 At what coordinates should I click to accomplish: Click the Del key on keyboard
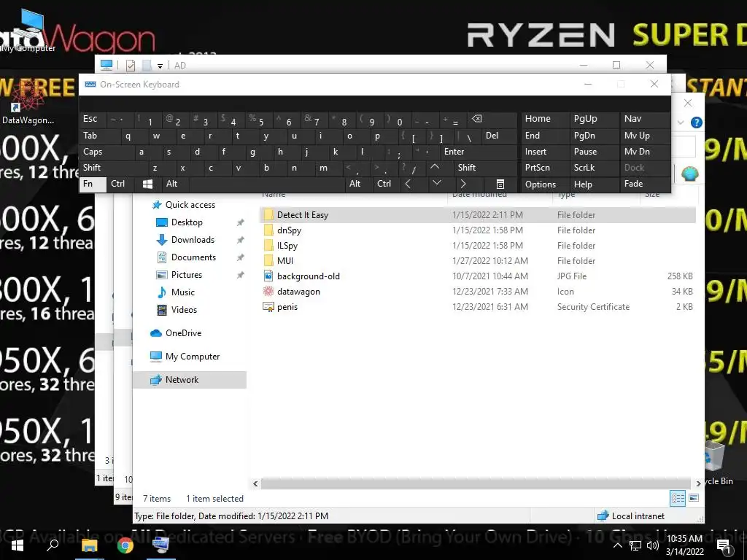coord(498,136)
